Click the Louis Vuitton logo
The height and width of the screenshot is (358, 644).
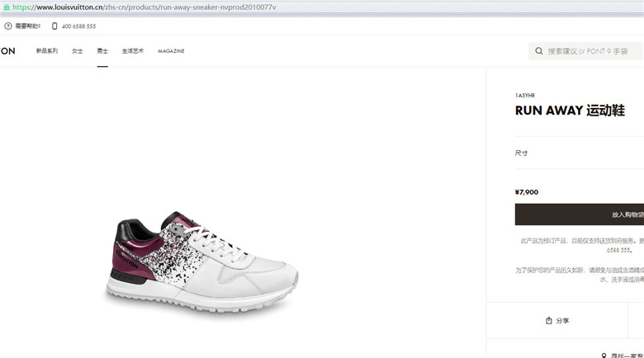[x=7, y=51]
